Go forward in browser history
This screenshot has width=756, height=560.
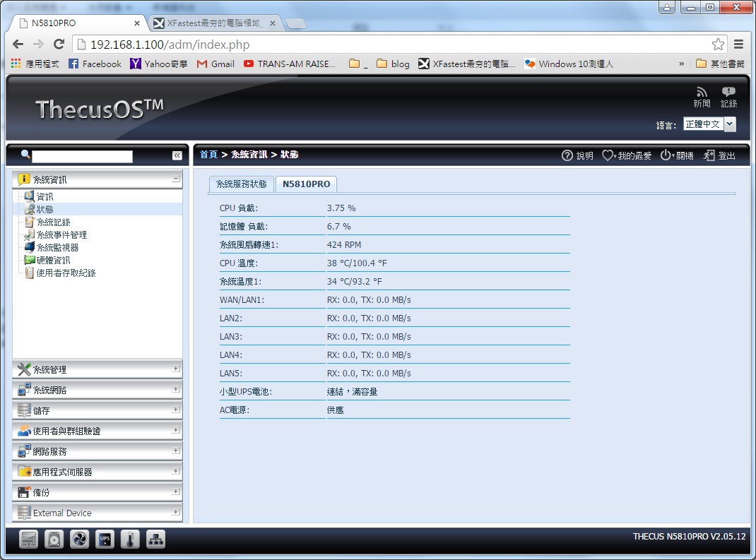39,44
